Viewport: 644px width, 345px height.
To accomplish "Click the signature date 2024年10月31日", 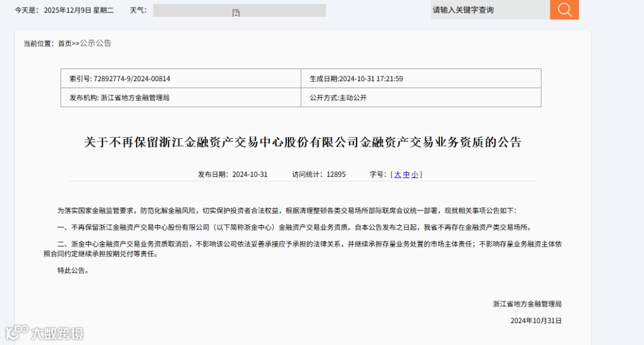I will tap(536, 321).
